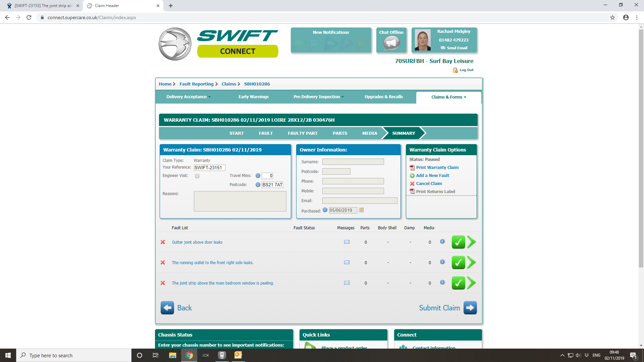Click info icon next to Travel Mins
Viewport: 644px width, 362px height.
pos(258,176)
